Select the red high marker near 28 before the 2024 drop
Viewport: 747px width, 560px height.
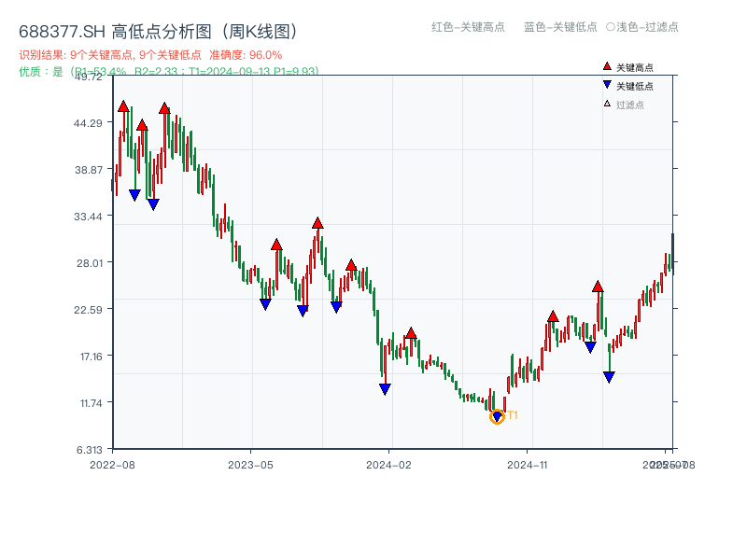[x=351, y=265]
